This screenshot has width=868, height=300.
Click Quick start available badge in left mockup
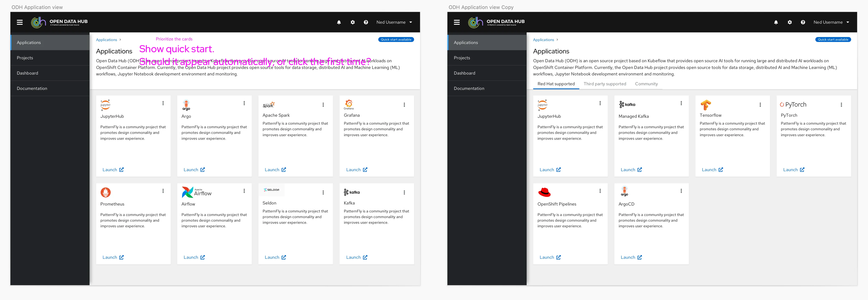point(396,39)
